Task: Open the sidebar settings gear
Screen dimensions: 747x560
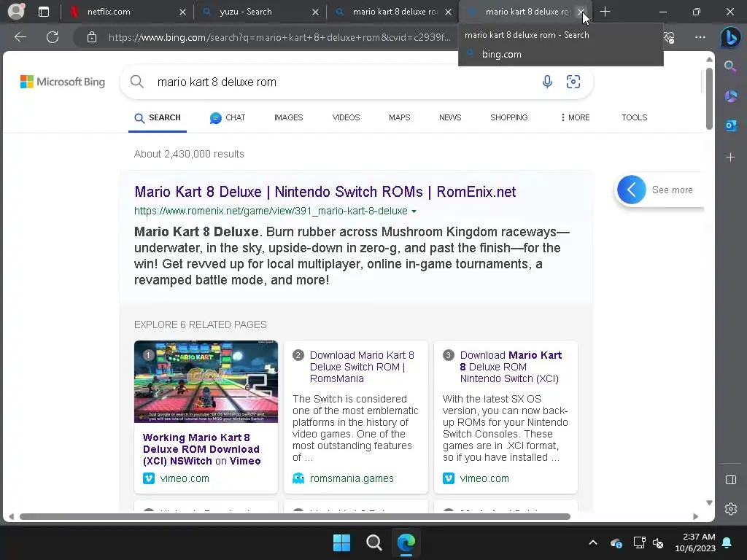Action: pyautogui.click(x=731, y=509)
